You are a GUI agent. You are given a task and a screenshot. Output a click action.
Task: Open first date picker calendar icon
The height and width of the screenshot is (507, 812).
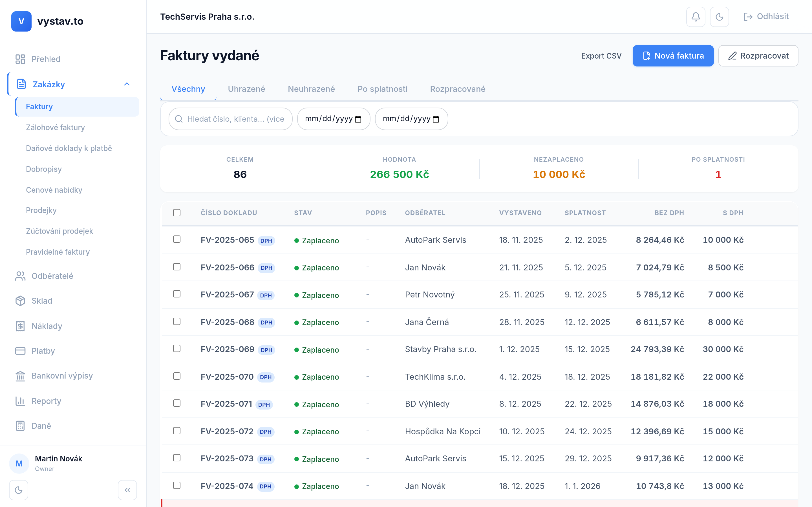[x=358, y=119]
